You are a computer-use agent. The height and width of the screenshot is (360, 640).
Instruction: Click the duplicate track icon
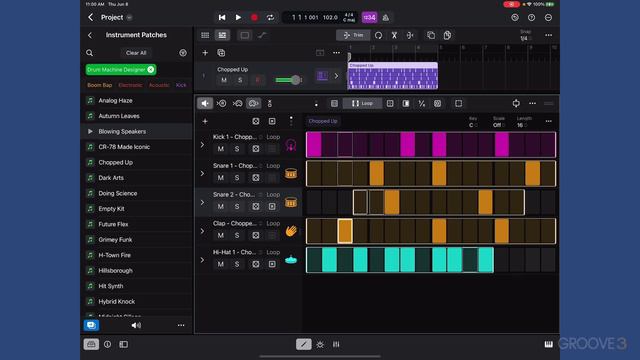[221, 53]
